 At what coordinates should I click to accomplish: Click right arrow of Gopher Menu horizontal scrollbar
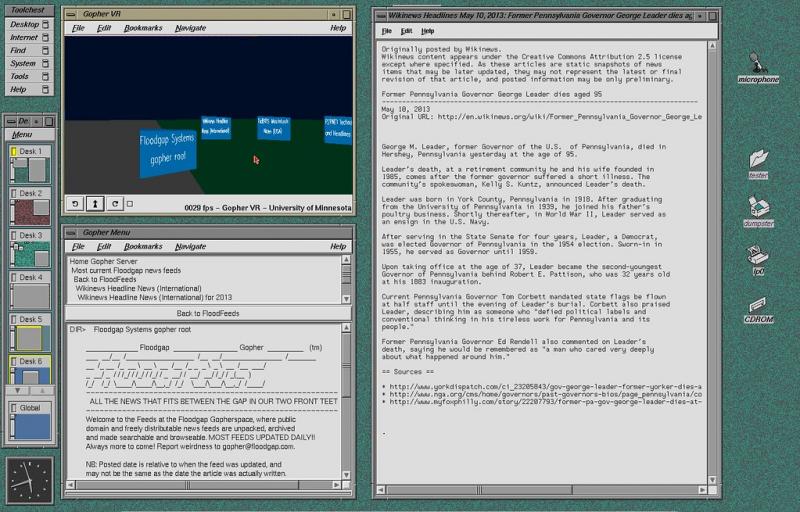pyautogui.click(x=336, y=484)
